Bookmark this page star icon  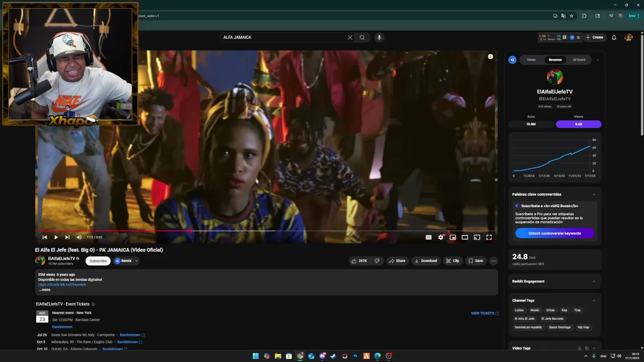tap(572, 16)
